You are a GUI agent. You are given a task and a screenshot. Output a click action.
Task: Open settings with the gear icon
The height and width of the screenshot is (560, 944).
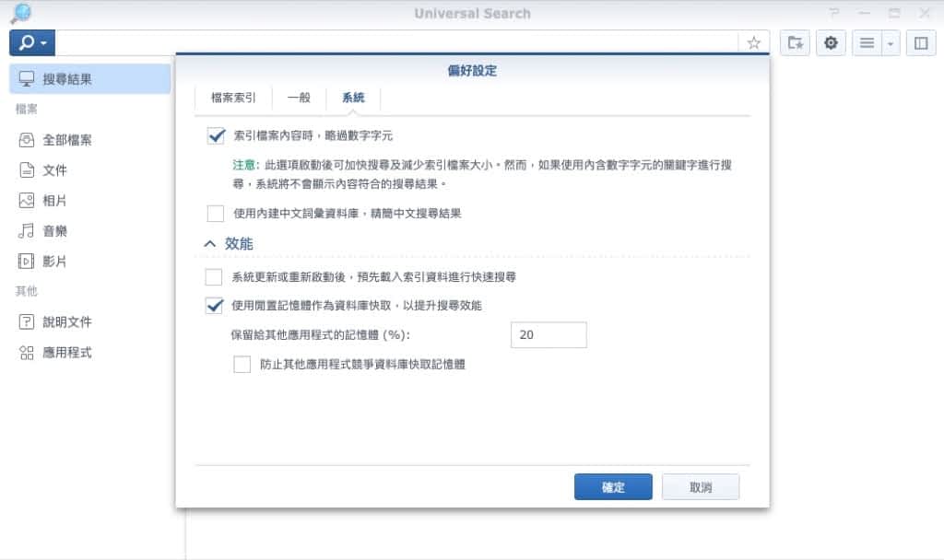[x=831, y=43]
